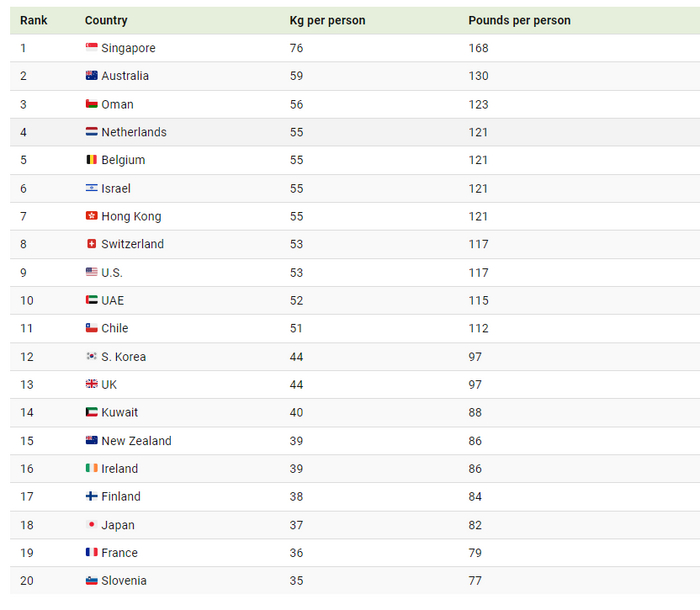
Task: Sort by the Country column header
Action: pyautogui.click(x=106, y=20)
